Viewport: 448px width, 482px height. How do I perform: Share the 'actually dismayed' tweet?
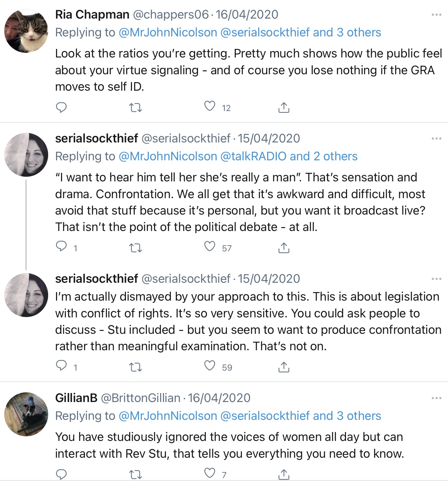click(x=284, y=367)
